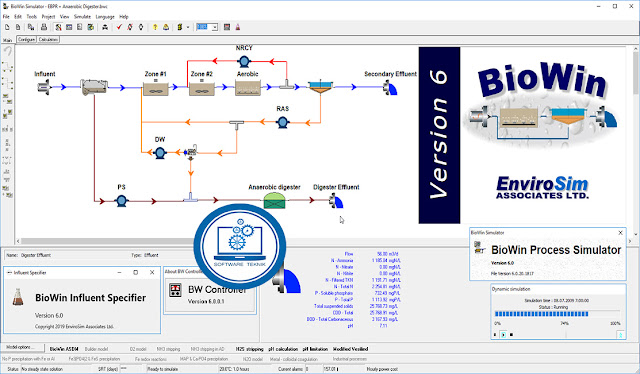The width and height of the screenshot is (640, 374).
Task: Open the zoom percentage combo box
Action: click(x=207, y=27)
